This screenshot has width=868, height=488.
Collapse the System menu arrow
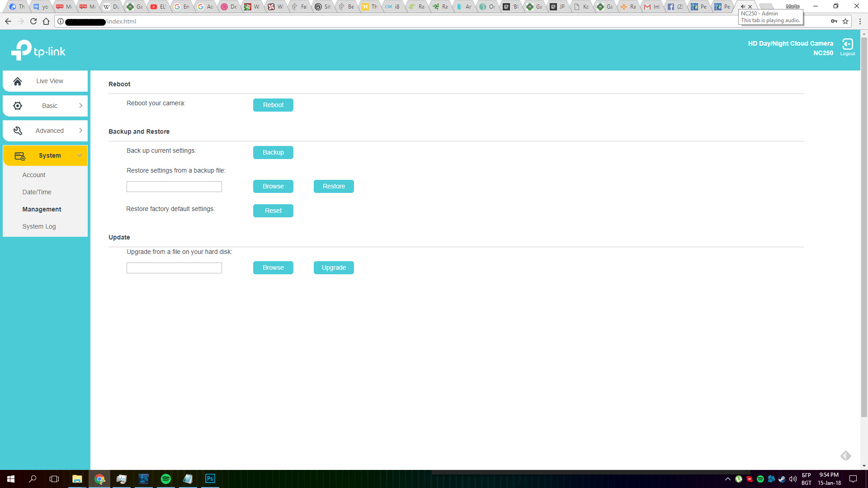click(x=80, y=155)
